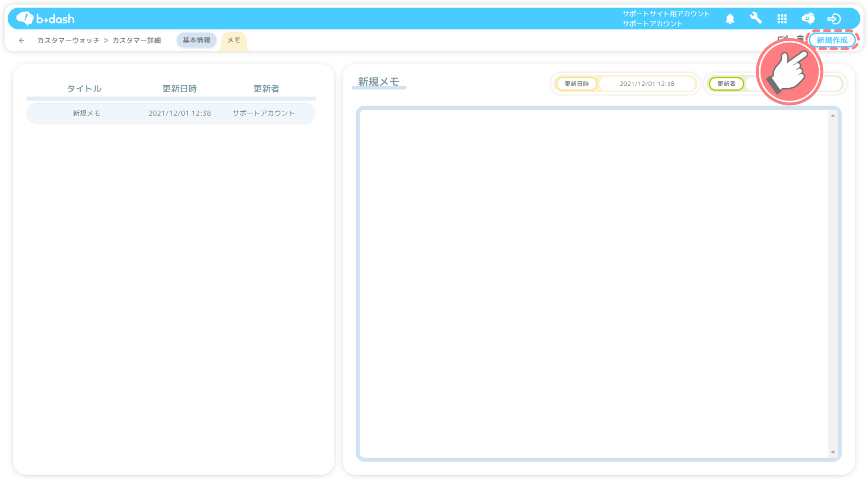Open the apps grid menu

click(x=782, y=19)
